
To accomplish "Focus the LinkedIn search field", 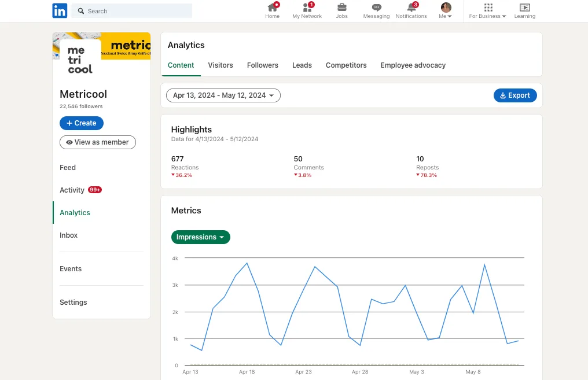I will tap(131, 11).
